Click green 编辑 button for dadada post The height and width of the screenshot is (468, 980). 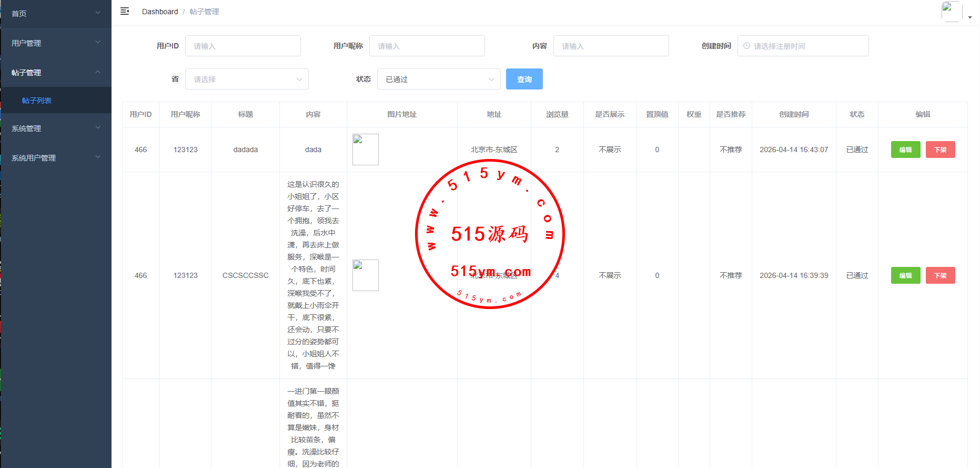[x=905, y=150]
